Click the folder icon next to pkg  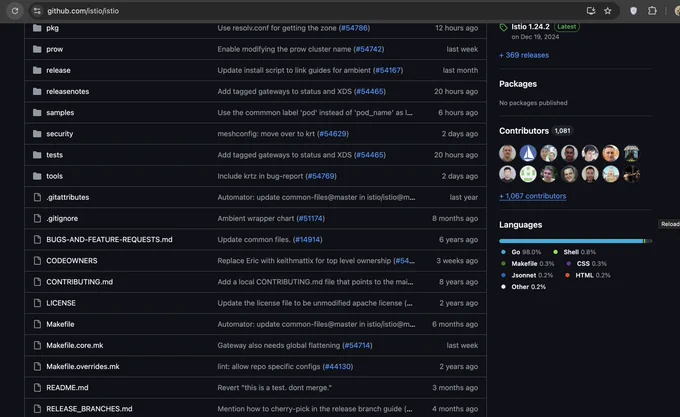[37, 28]
